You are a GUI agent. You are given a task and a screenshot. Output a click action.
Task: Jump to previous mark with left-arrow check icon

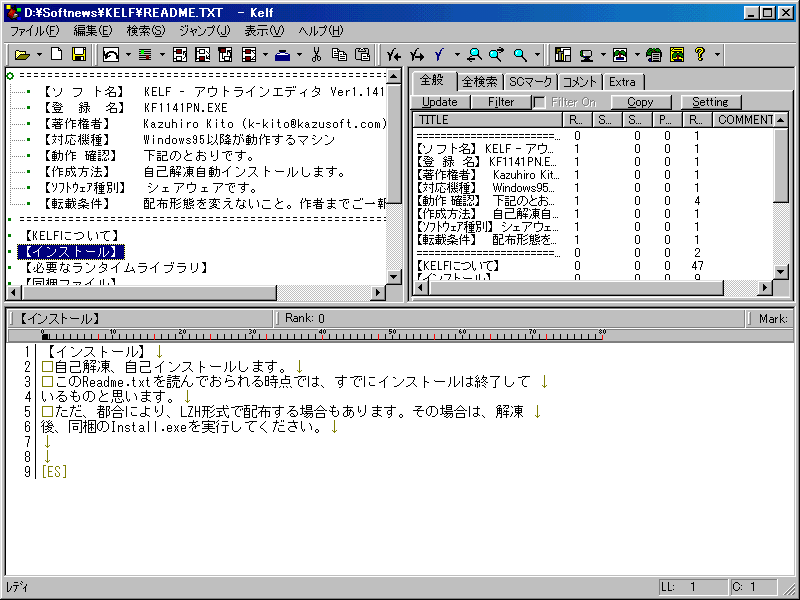tap(393, 55)
